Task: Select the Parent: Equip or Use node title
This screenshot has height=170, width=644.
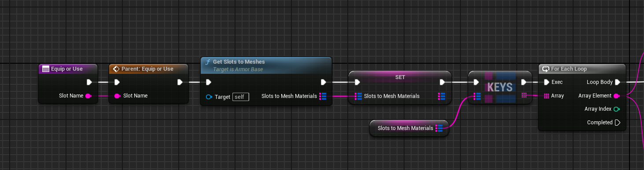Action: pyautogui.click(x=147, y=69)
